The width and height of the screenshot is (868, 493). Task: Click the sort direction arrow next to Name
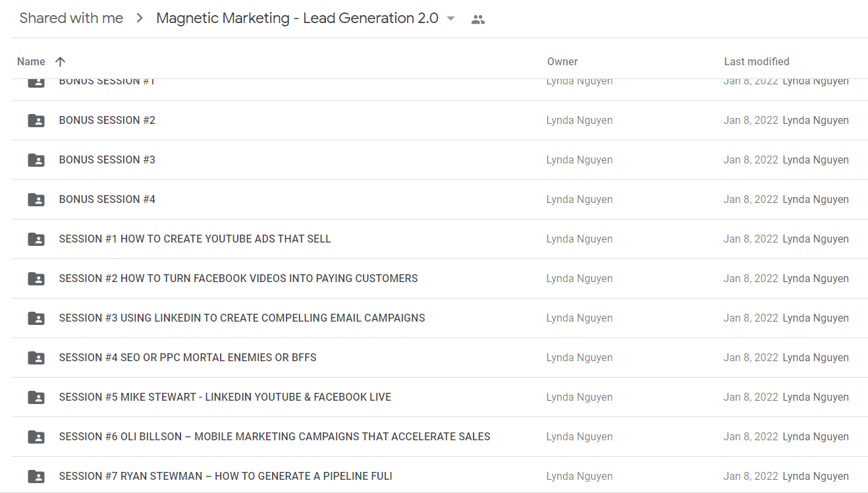[60, 61]
